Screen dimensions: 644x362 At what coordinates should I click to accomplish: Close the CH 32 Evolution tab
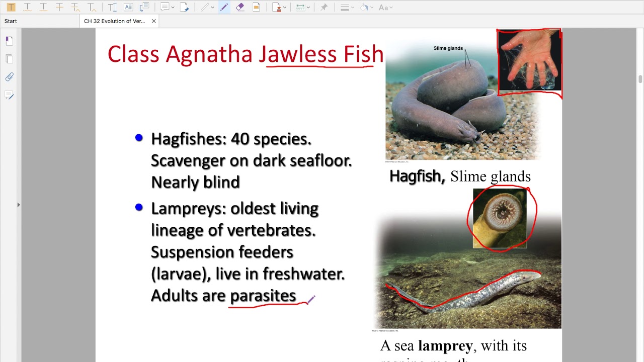[x=154, y=21]
